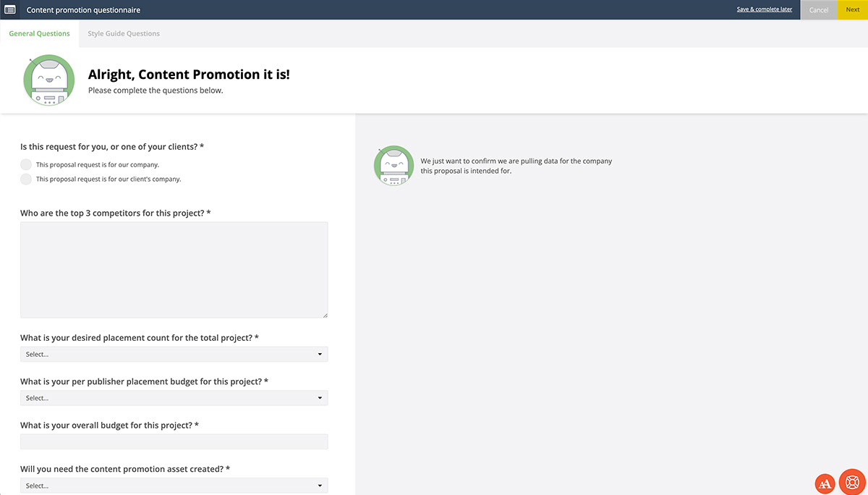Image resolution: width=868 pixels, height=495 pixels.
Task: Open the desired placement count dropdown
Action: 174,355
